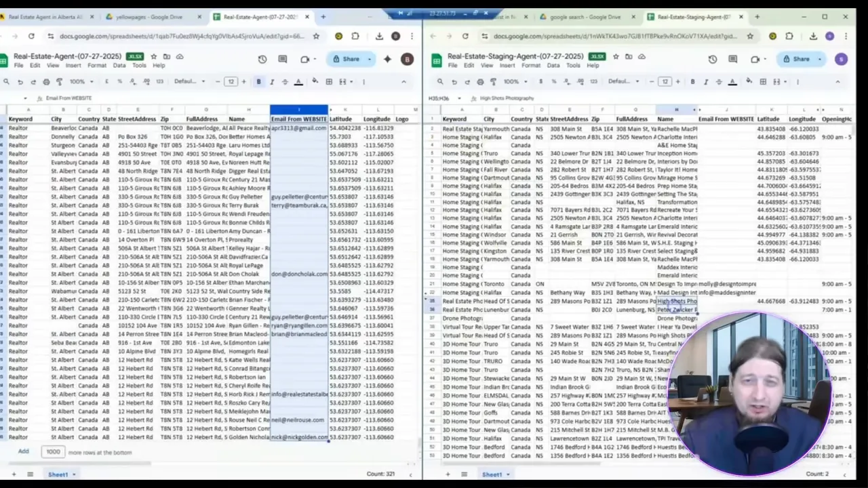Open version history in Real-Estate-Agent sheet

click(262, 60)
